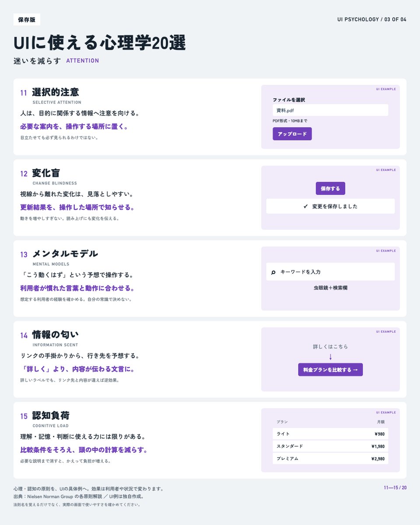Viewport: 420px width, 525px height.
Task: Click the プラン column header
Action: point(282,422)
